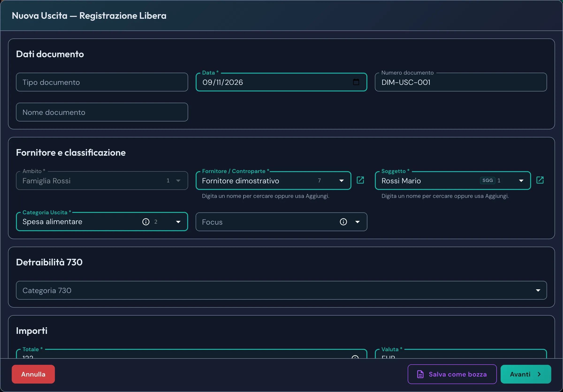Click the Data field value 09/11/2026
563x392 pixels.
[223, 82]
